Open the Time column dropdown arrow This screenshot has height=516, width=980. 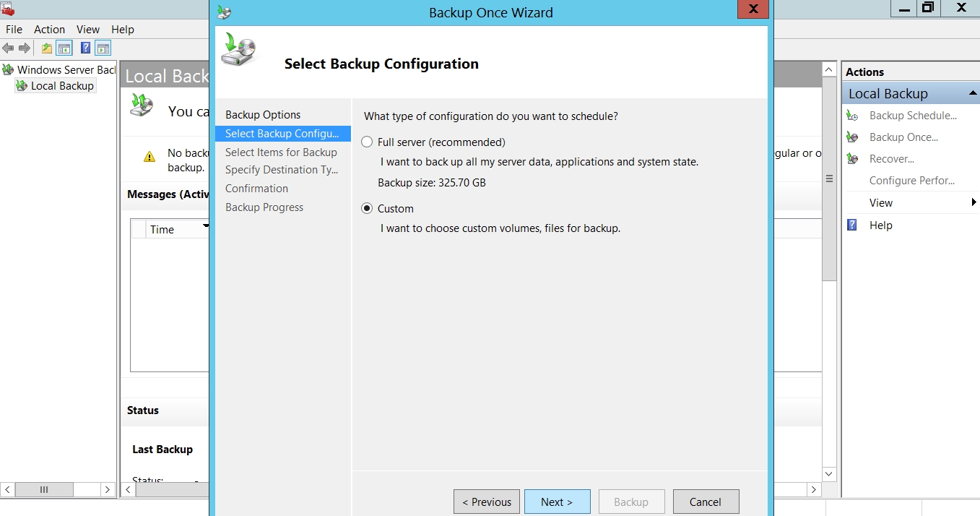206,227
